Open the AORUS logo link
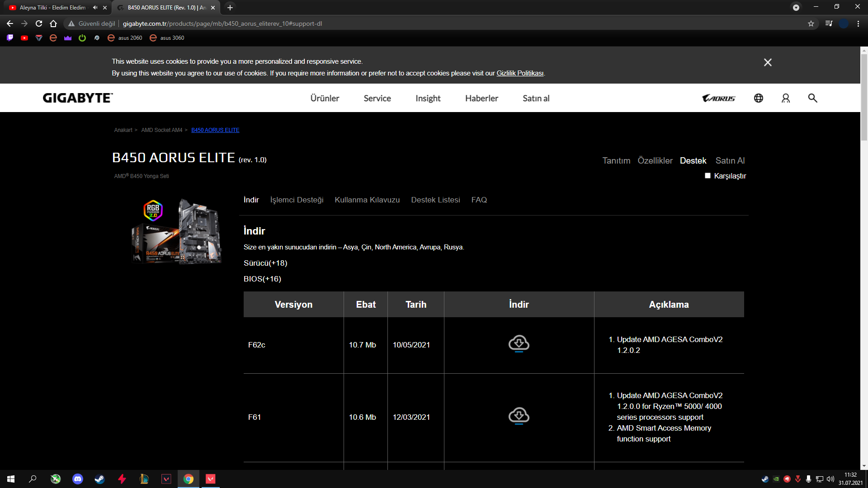868x488 pixels. (x=718, y=98)
